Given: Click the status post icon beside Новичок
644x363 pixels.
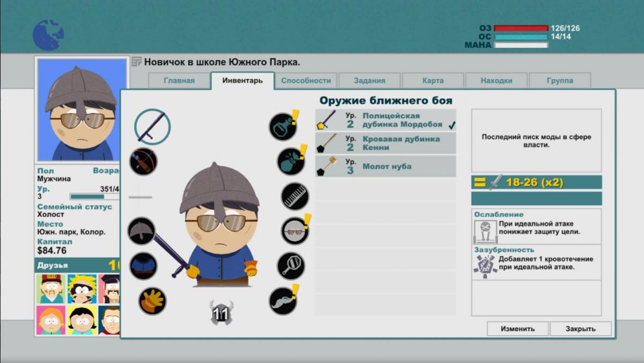Looking at the screenshot, I should point(136,62).
